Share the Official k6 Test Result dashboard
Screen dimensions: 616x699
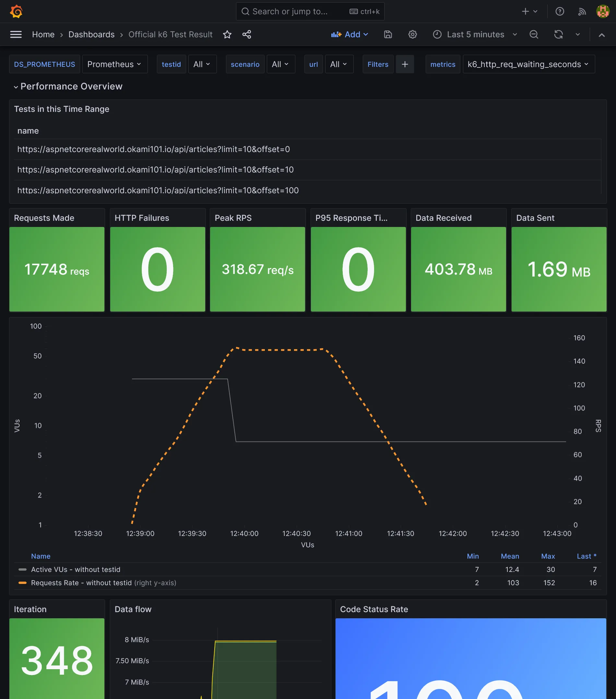point(247,34)
